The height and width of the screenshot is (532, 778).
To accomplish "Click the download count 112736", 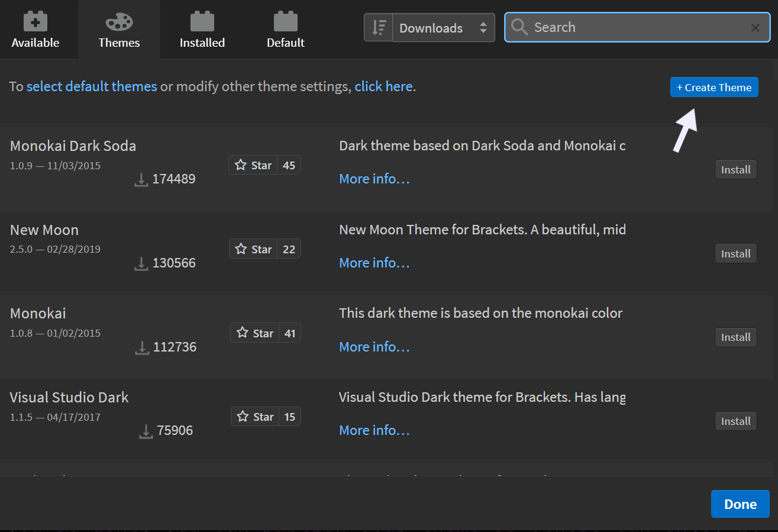I will (x=175, y=347).
